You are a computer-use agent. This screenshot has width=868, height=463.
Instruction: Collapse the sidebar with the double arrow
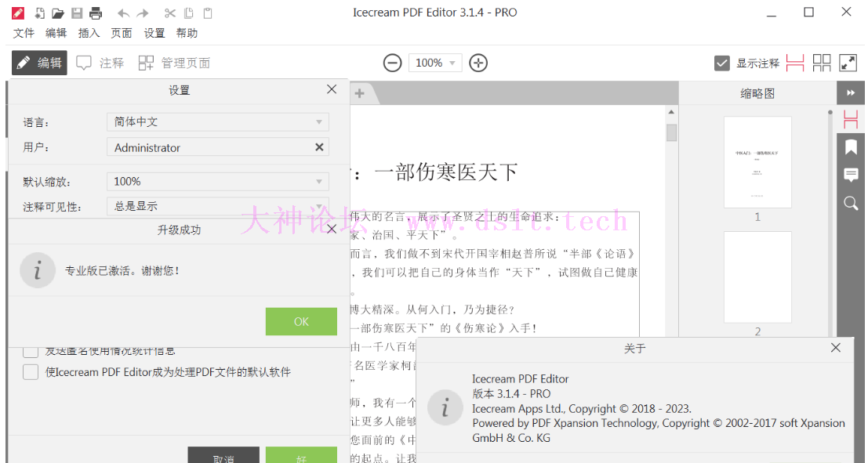click(851, 93)
